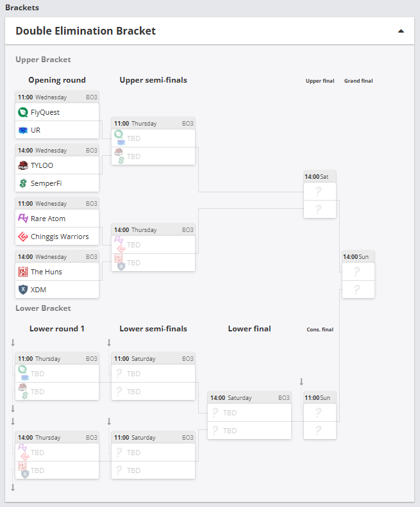The width and height of the screenshot is (420, 507).
Task: Click the XDM team logo
Action: tap(24, 290)
